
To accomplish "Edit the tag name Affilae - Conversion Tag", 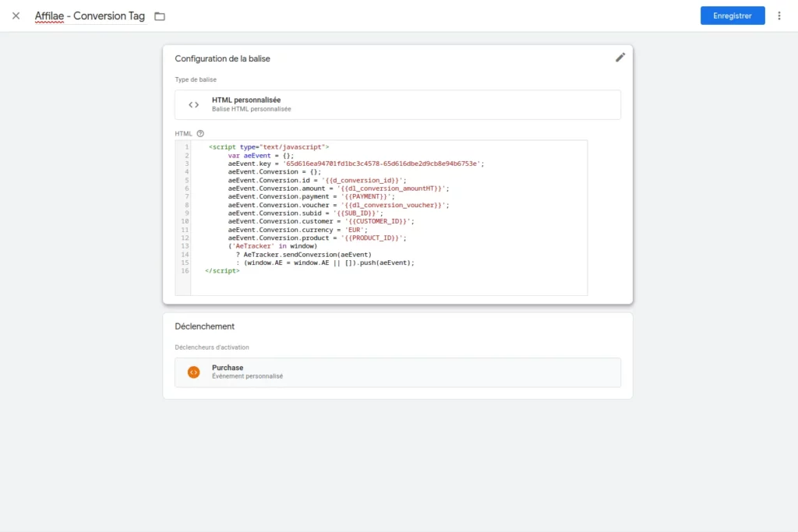I will 90,16.
